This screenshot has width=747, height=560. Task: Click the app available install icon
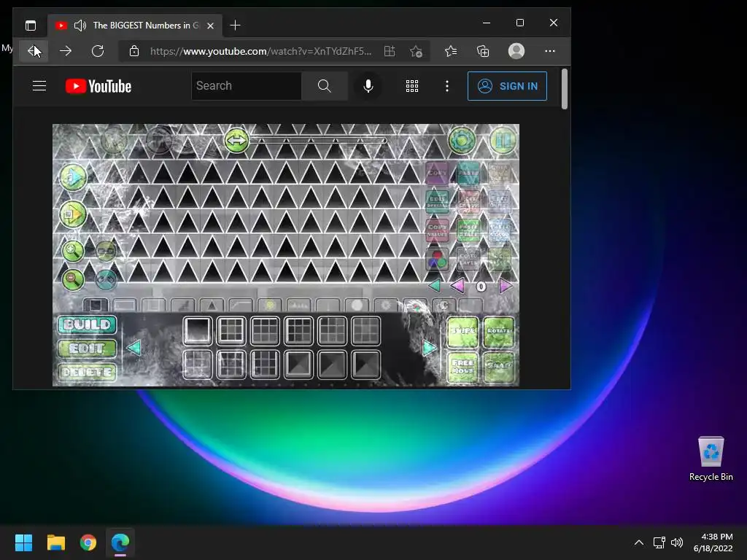pyautogui.click(x=390, y=51)
